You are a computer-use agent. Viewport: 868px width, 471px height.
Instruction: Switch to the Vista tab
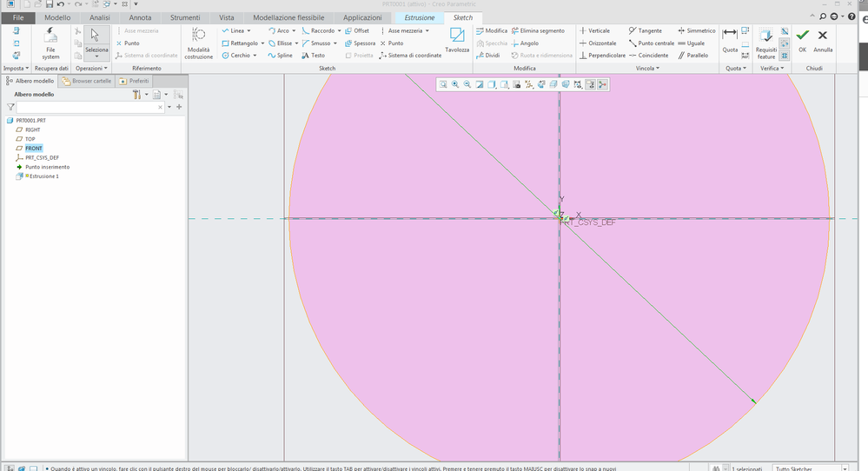[227, 17]
